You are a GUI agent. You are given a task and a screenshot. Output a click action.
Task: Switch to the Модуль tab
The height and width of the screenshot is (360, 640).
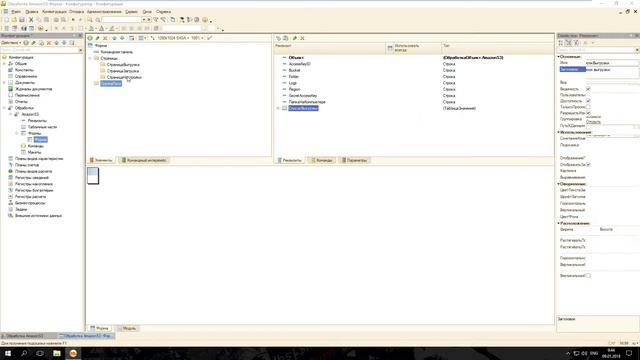coord(127,328)
